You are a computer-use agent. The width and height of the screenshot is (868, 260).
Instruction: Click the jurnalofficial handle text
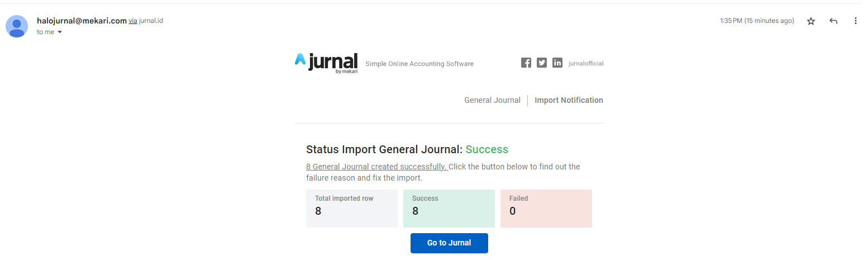pyautogui.click(x=586, y=64)
